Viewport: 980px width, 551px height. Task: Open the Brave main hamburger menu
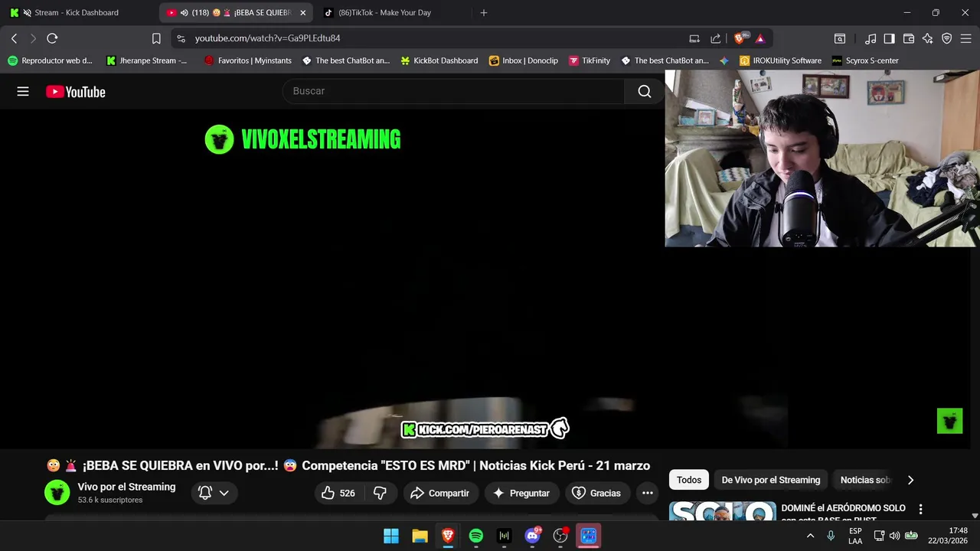[x=965, y=38]
